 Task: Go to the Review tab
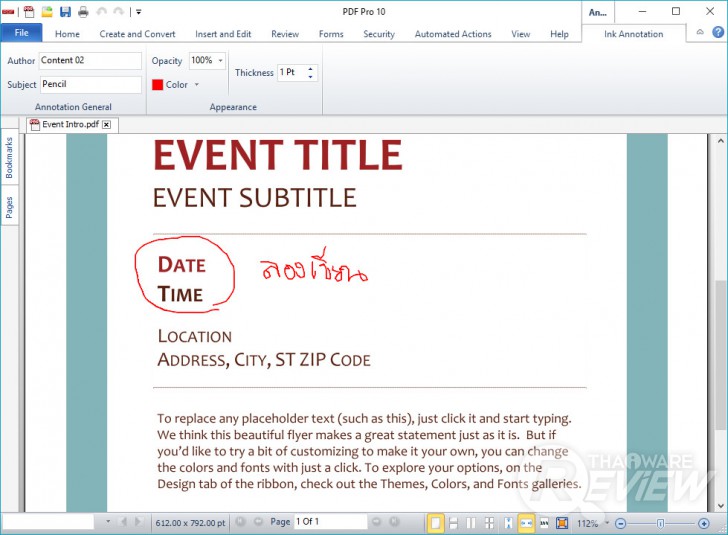pos(285,34)
